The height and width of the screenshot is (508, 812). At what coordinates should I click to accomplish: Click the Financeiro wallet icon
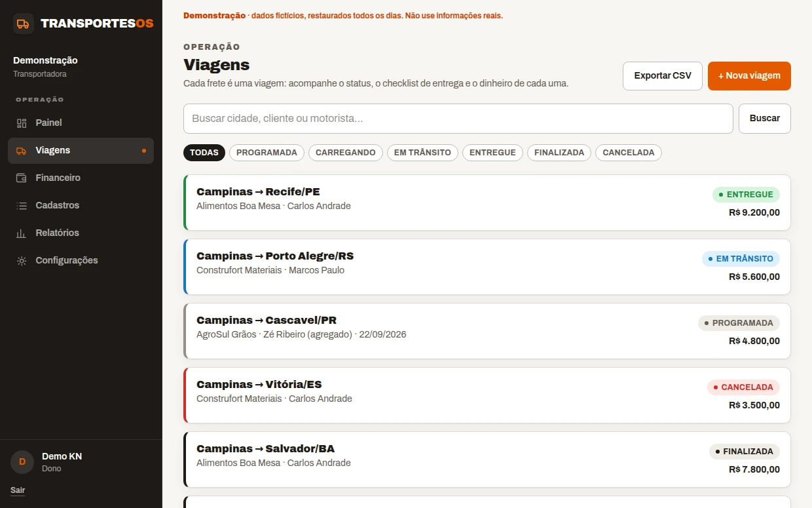point(22,178)
